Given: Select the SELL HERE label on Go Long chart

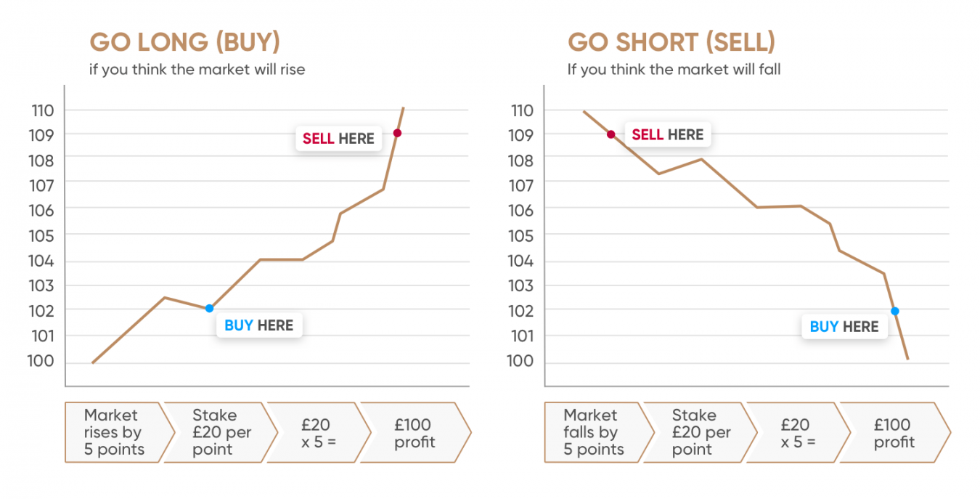Looking at the screenshot, I should [338, 139].
